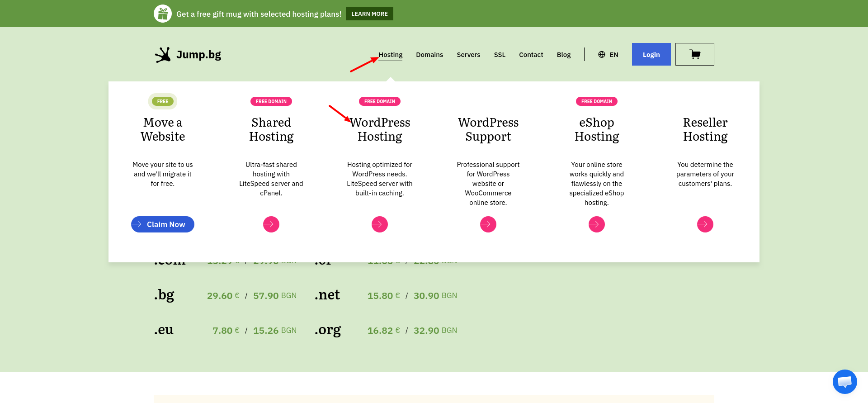Open the live chat bubble
Viewport: 868px width, 403px height.
tap(845, 382)
